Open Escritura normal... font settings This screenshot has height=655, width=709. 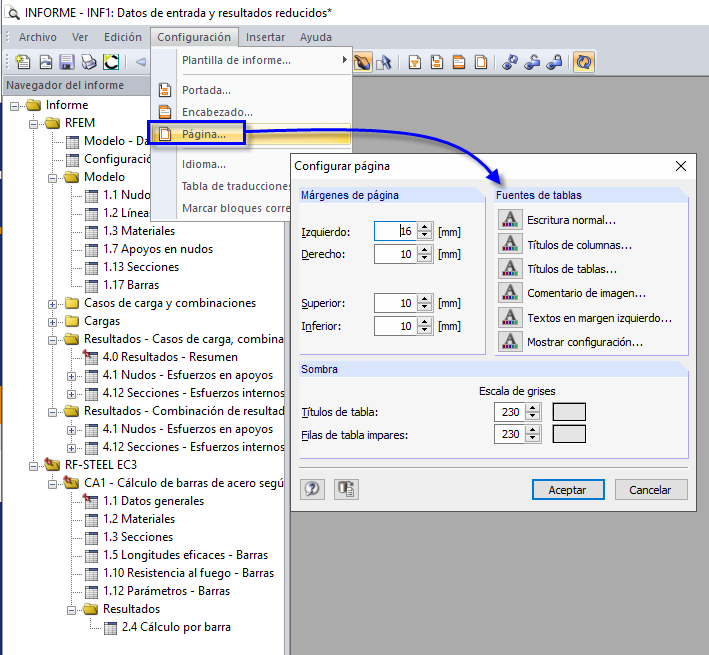pos(572,220)
